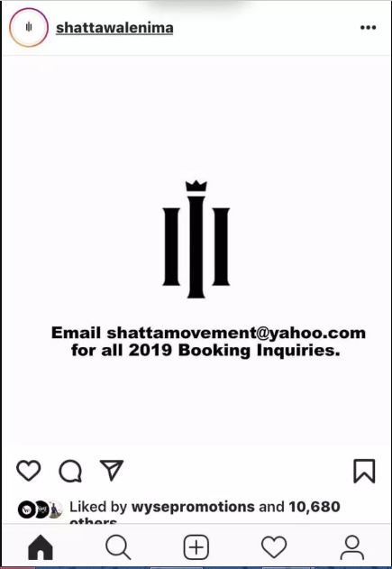Go to the Home feed tab
392x569 pixels.
coord(41,547)
